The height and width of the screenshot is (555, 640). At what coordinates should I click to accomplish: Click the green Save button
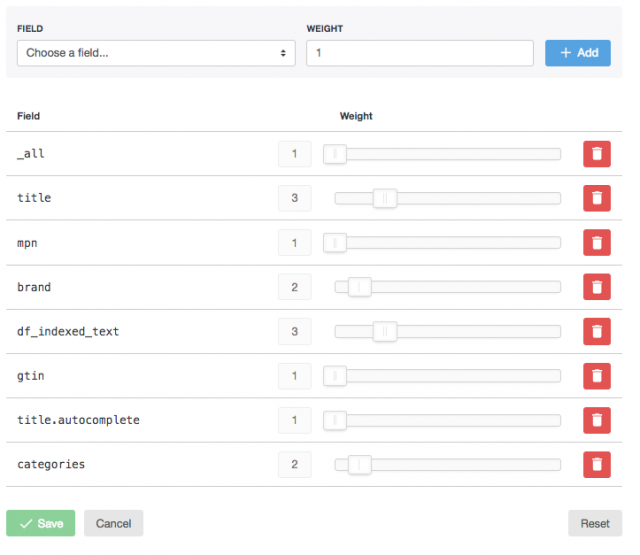click(x=40, y=523)
